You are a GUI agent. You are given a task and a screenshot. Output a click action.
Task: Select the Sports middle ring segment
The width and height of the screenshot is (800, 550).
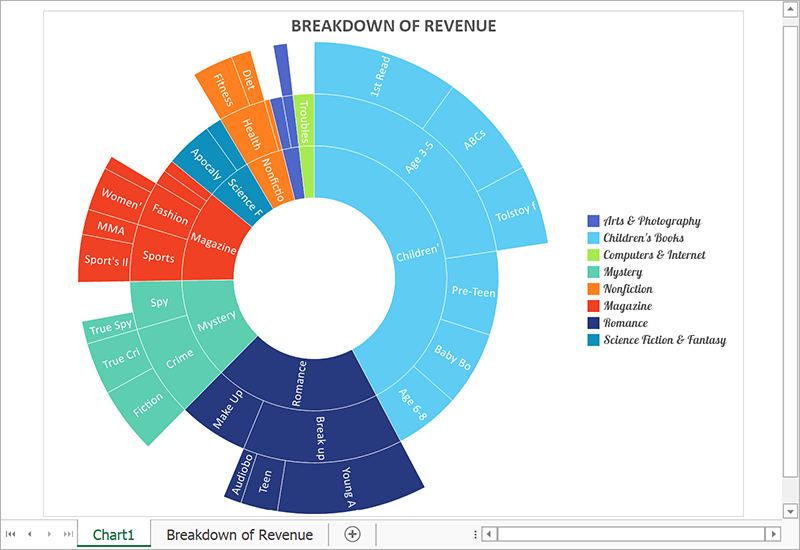pos(158,257)
